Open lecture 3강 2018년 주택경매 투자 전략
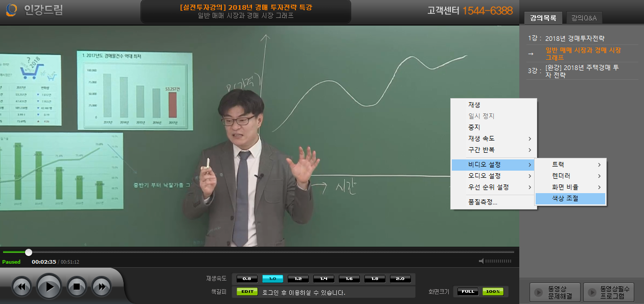Screen dimensions: 644x304 click(582, 71)
